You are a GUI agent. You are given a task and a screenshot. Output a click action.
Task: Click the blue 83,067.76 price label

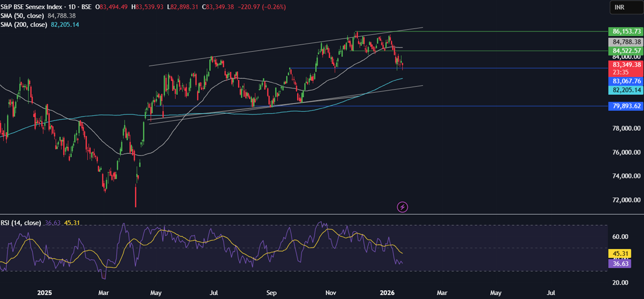click(x=627, y=81)
